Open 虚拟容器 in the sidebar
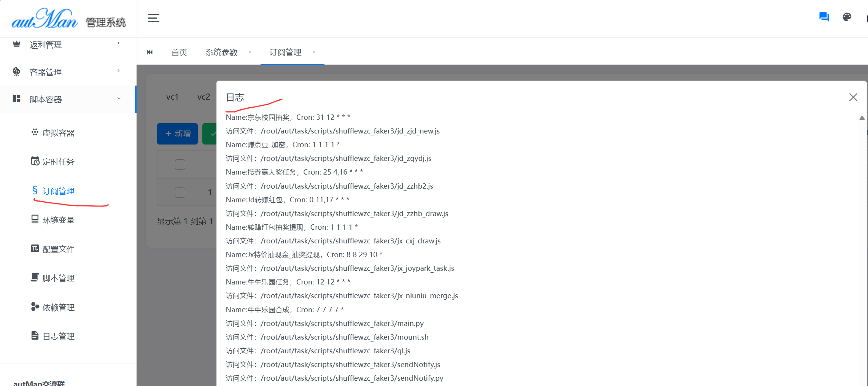This screenshot has height=386, width=868. click(x=58, y=133)
